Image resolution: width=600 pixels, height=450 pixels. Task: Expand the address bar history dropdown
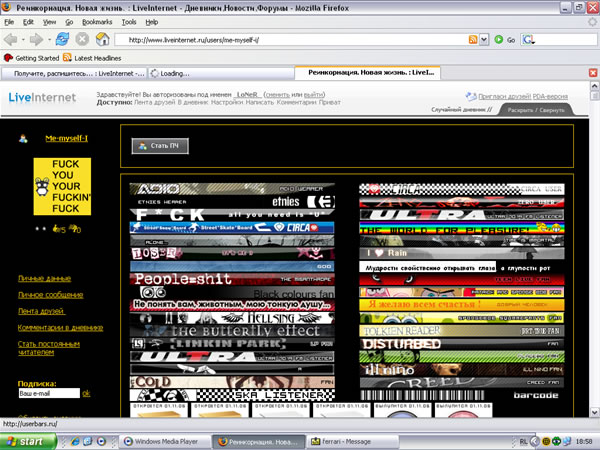(x=484, y=39)
